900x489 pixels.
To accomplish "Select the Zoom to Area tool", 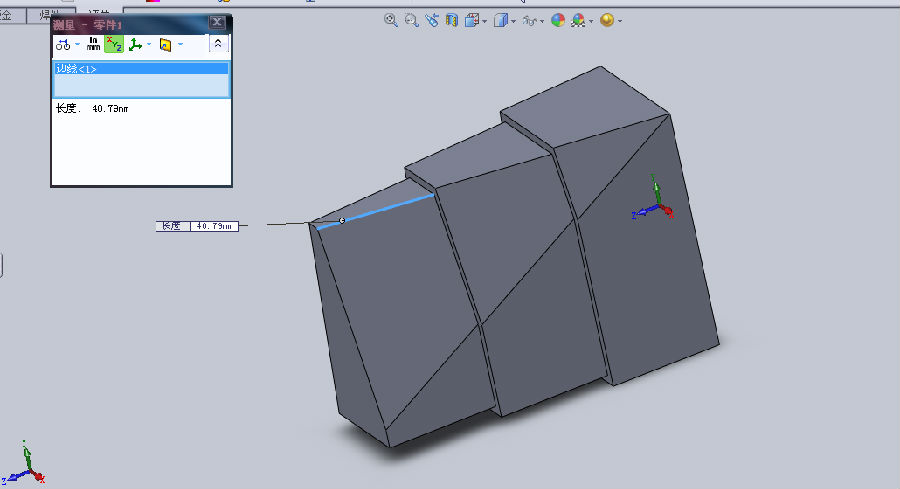I will click(411, 19).
